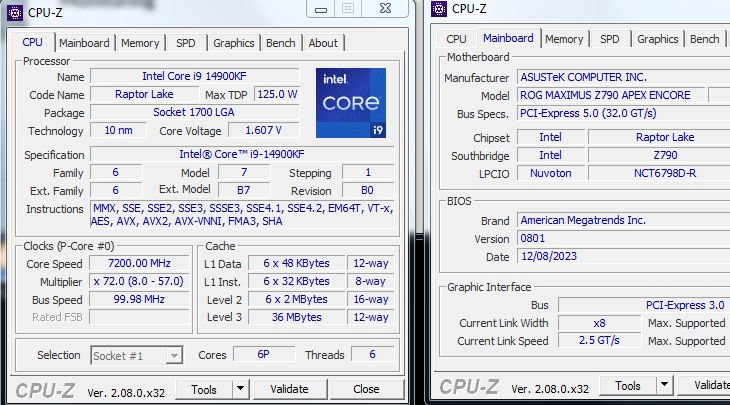This screenshot has height=405, width=730.
Task: Click the Core Speed 7200.00 MHz field
Action: coord(139,263)
